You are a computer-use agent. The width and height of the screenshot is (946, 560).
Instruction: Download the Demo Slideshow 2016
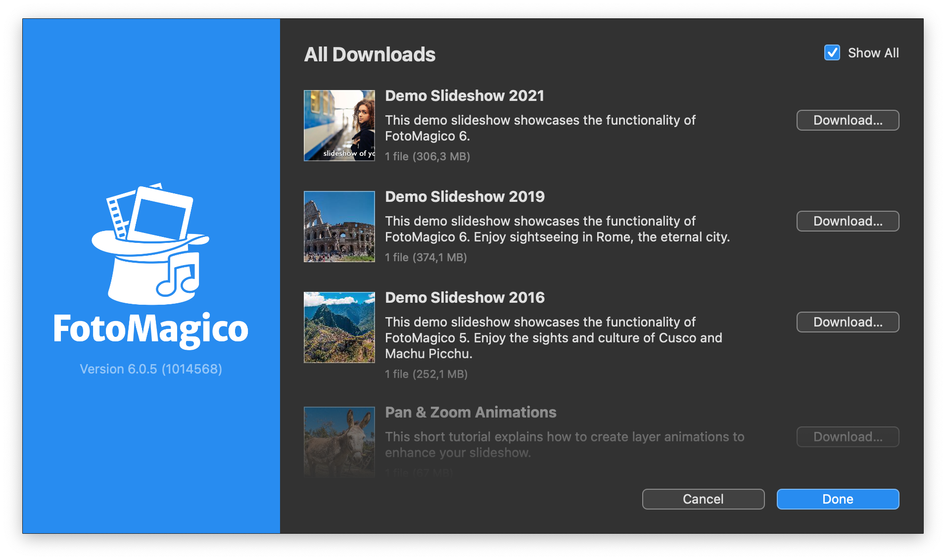click(x=848, y=322)
